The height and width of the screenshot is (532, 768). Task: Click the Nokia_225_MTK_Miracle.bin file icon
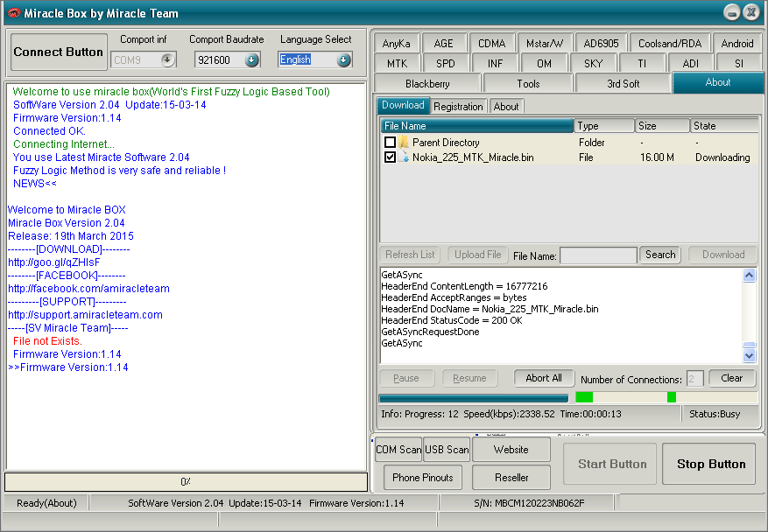click(x=404, y=157)
